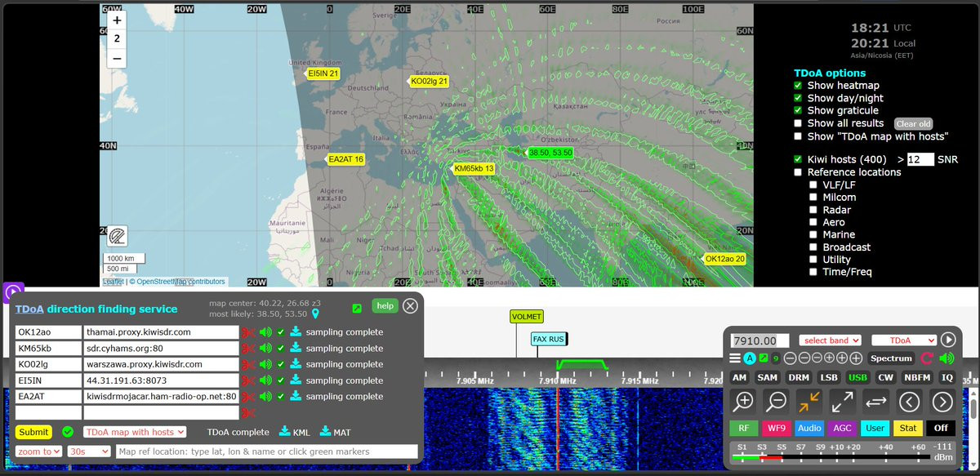Click the waterfall zoom-out magnifier icon
Viewport: 980px width, 476px height.
(x=777, y=402)
